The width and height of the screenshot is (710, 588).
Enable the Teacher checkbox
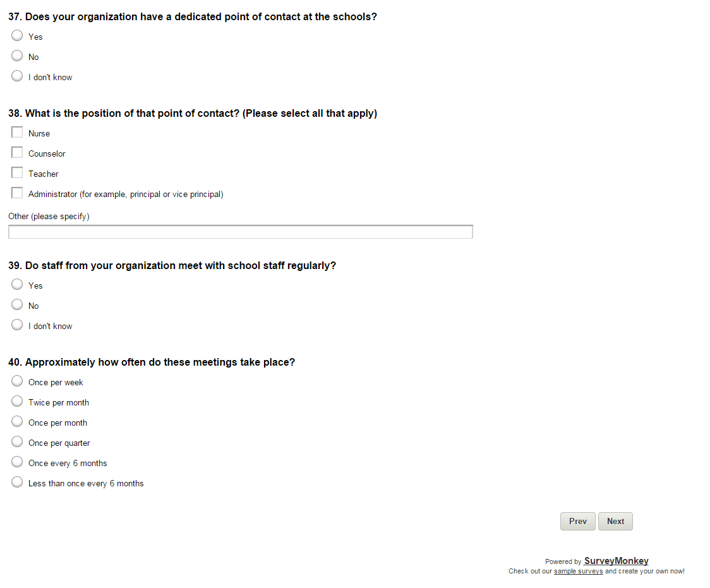(17, 173)
